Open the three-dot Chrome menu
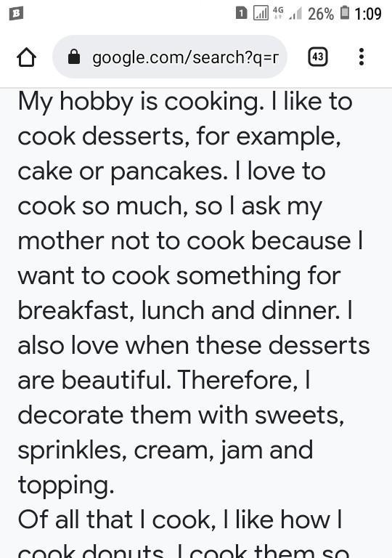Image resolution: width=392 pixels, height=558 pixels. (x=362, y=57)
